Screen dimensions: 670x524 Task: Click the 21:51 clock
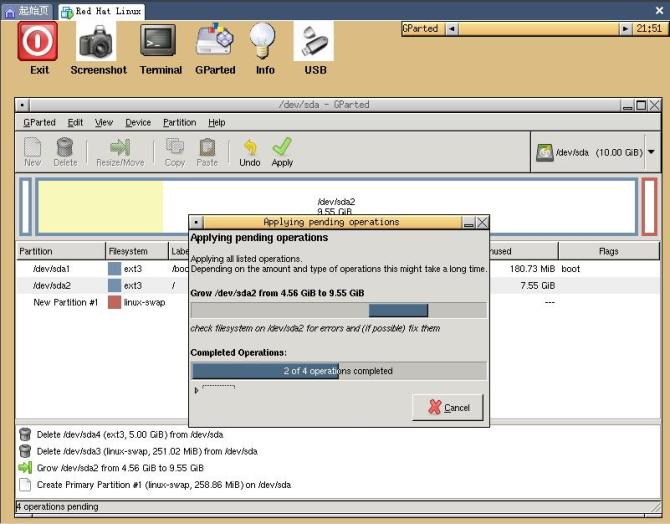click(649, 29)
